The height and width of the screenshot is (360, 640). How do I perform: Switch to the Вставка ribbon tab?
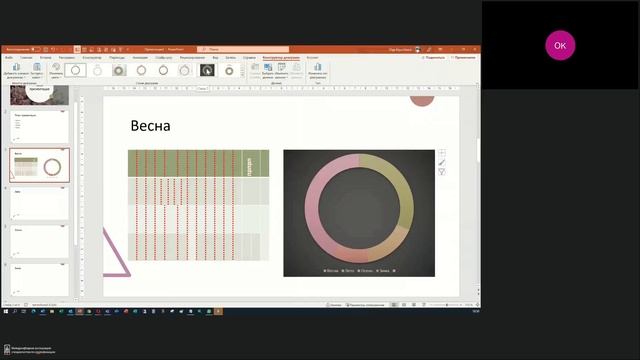click(x=45, y=58)
